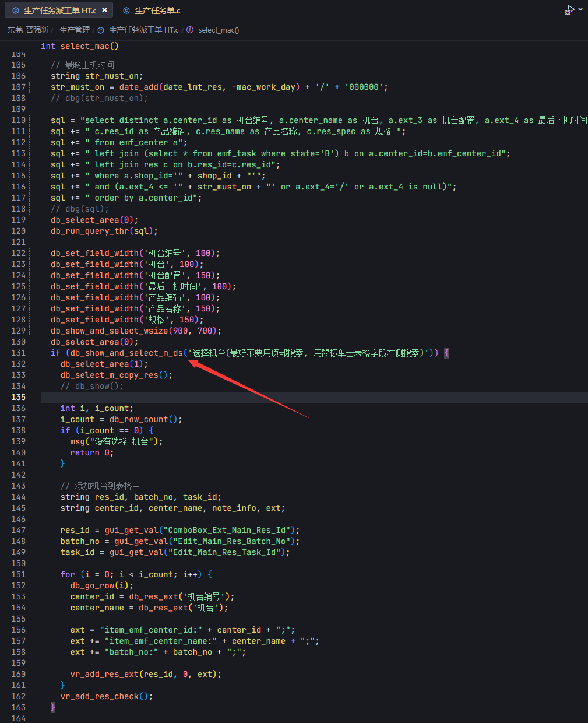This screenshot has height=723, width=588.
Task: Open the dropdown arrow beside the run icon
Action: [x=580, y=10]
